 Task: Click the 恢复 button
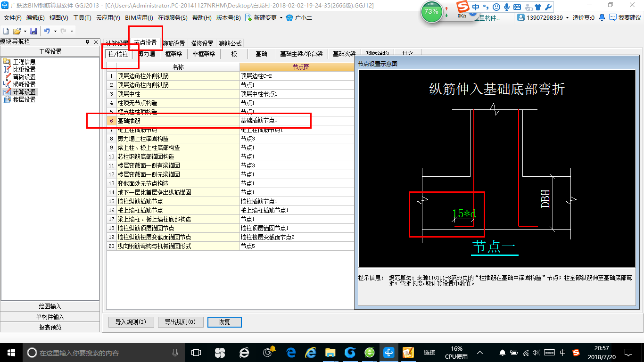[x=224, y=322]
